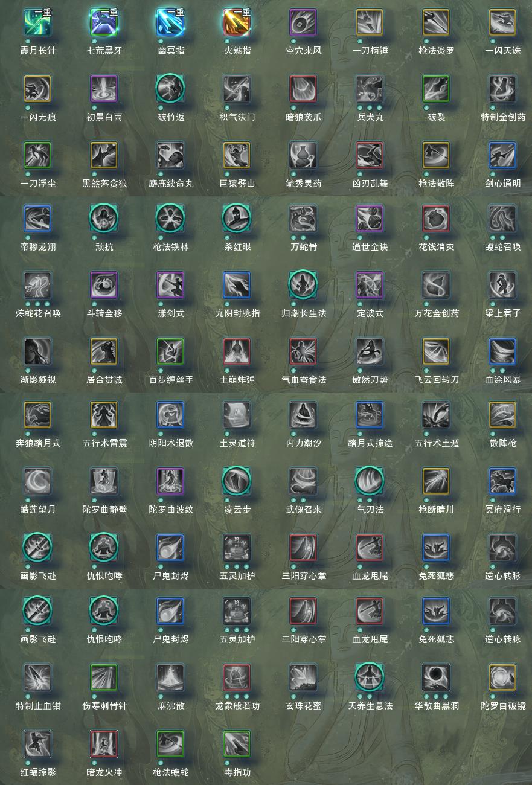Select the 枪法炎罗 skill icon
The height and width of the screenshot is (785, 532).
[436, 22]
